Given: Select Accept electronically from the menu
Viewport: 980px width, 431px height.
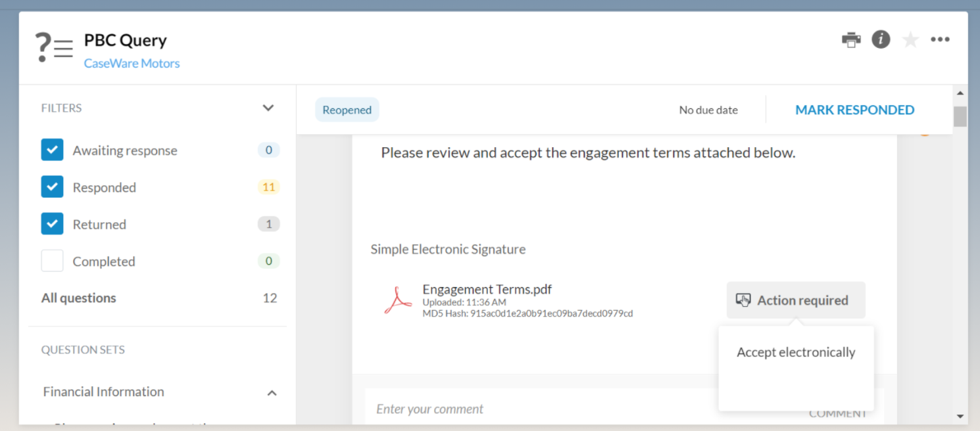Looking at the screenshot, I should click(796, 352).
